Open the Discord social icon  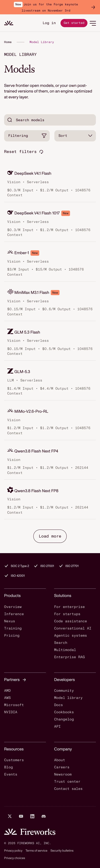[43, 816]
